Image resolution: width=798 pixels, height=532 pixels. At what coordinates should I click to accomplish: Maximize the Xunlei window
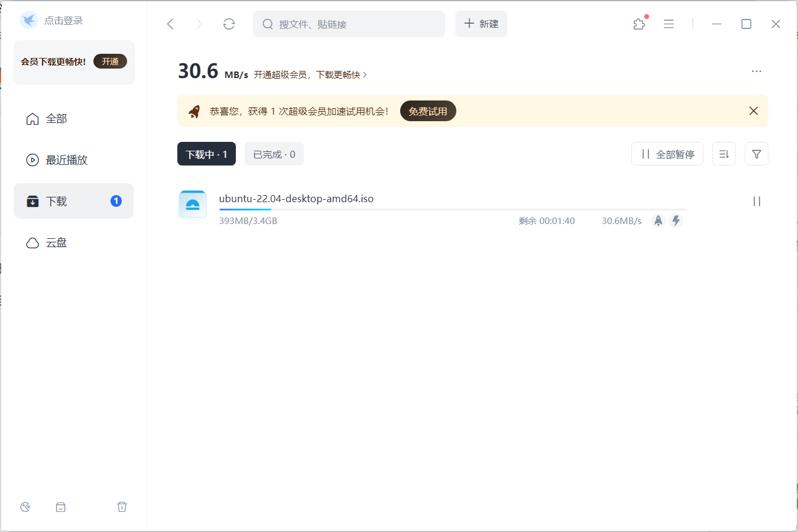coord(747,24)
